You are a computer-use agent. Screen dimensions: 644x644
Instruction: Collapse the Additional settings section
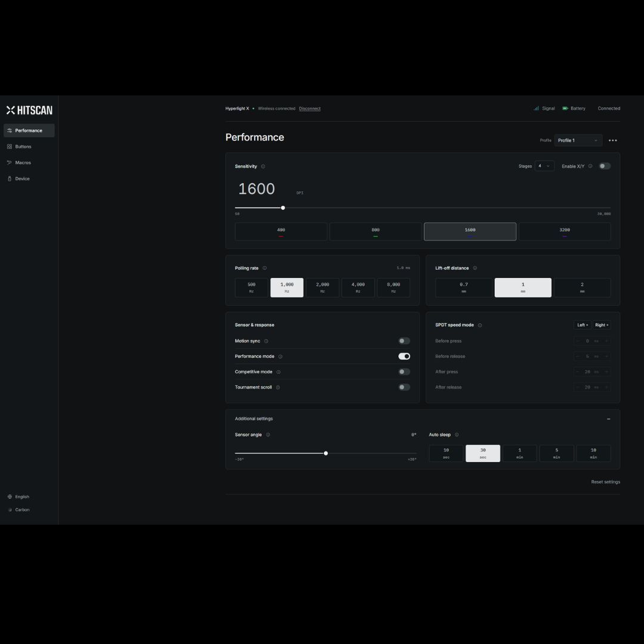pos(608,419)
